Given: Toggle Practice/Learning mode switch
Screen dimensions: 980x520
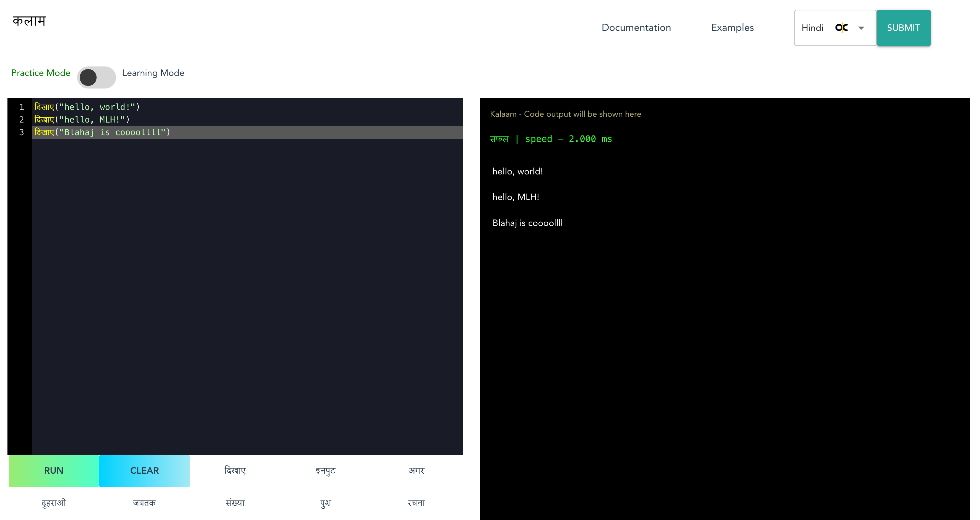Looking at the screenshot, I should pyautogui.click(x=96, y=77).
